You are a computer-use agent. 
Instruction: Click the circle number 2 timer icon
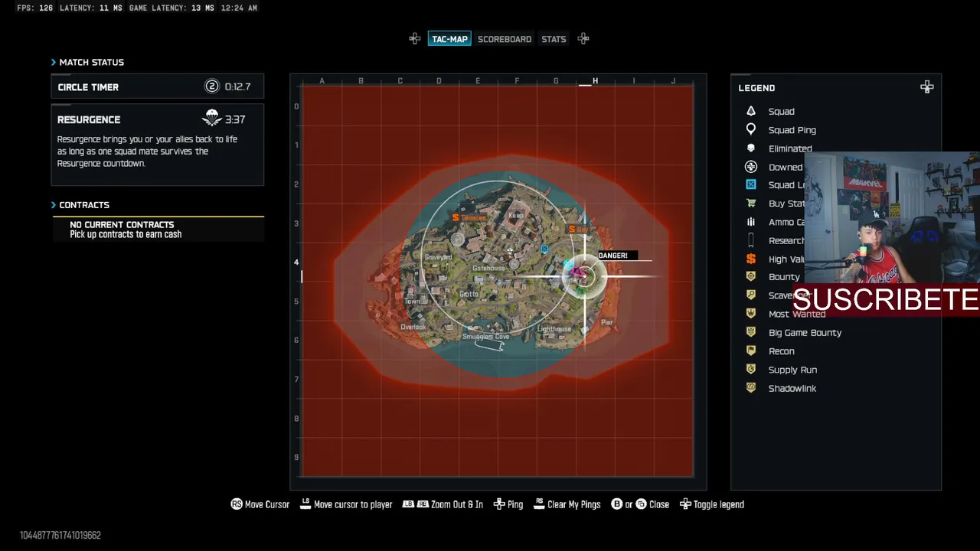point(212,86)
